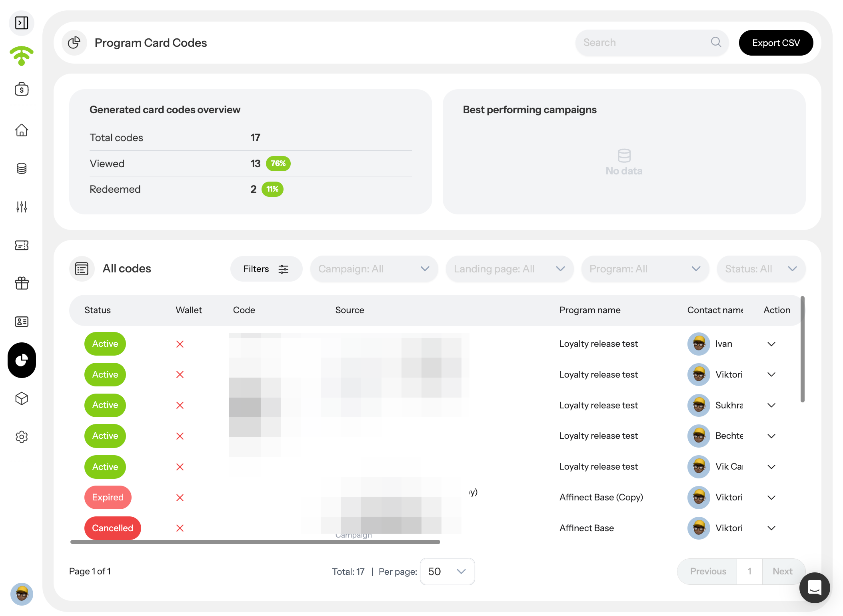Viewport: 843px width, 616px height.
Task: Click the Program name column header
Action: (590, 310)
